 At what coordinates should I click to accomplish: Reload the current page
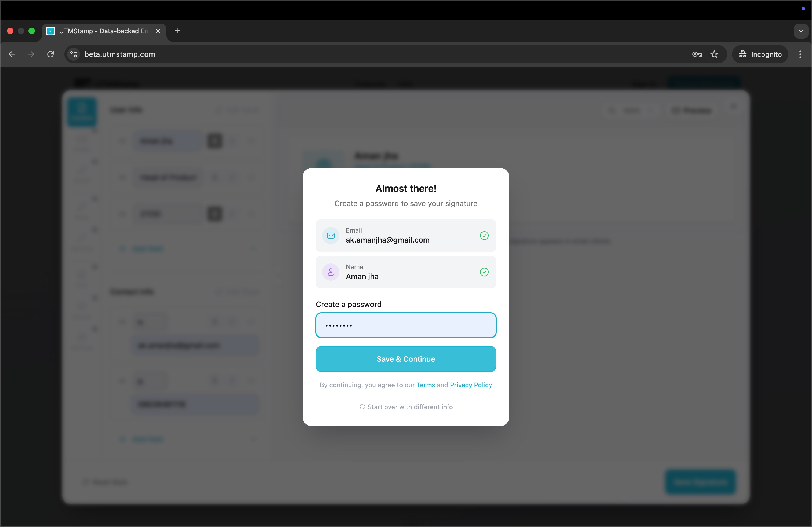pyautogui.click(x=50, y=54)
